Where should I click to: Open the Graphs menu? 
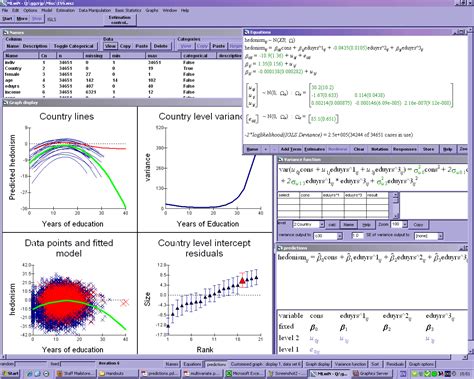(152, 10)
